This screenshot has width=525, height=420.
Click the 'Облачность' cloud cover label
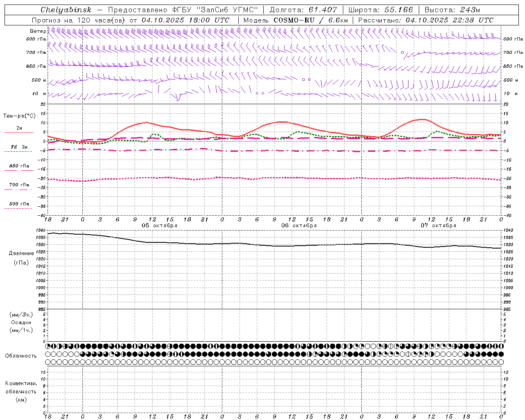pyautogui.click(x=21, y=356)
